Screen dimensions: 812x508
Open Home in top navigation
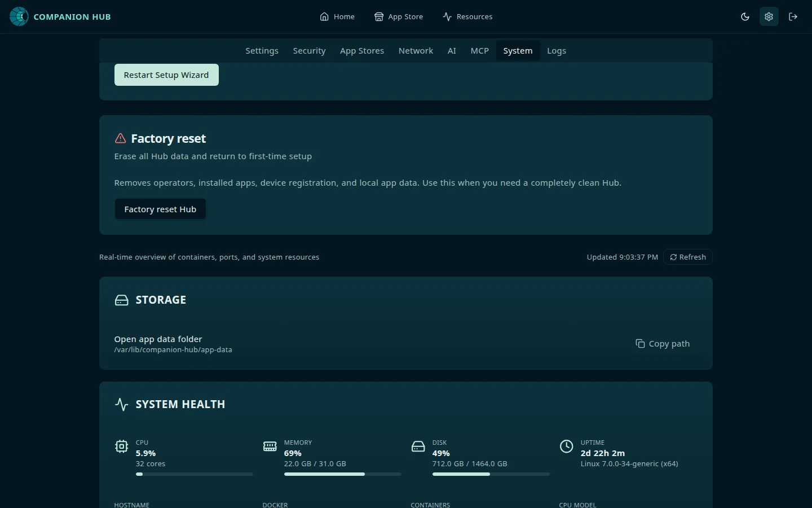(x=337, y=16)
